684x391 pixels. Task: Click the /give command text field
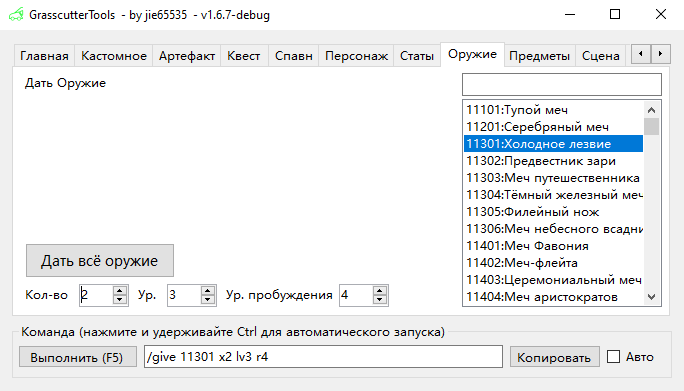point(323,357)
